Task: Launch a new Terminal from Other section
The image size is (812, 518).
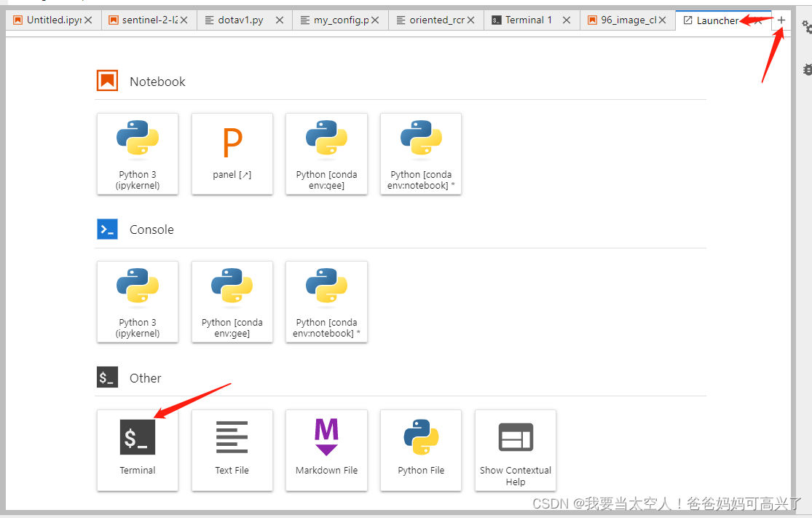Action: coord(137,450)
